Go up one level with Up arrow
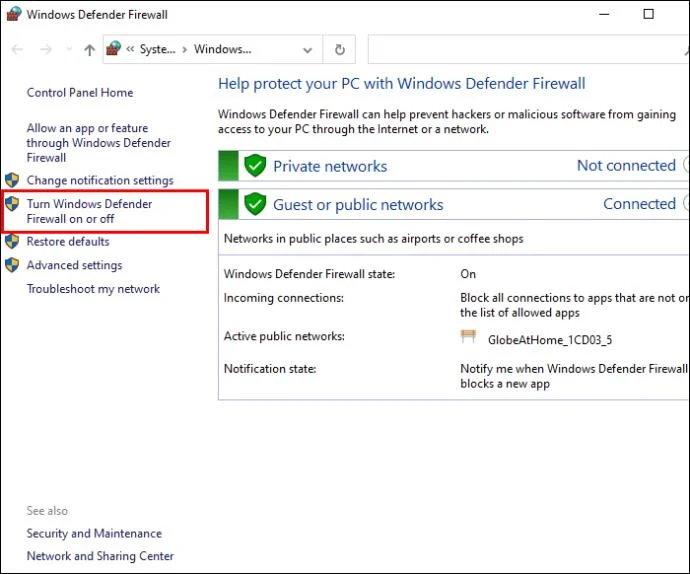The height and width of the screenshot is (574, 690). tap(90, 50)
